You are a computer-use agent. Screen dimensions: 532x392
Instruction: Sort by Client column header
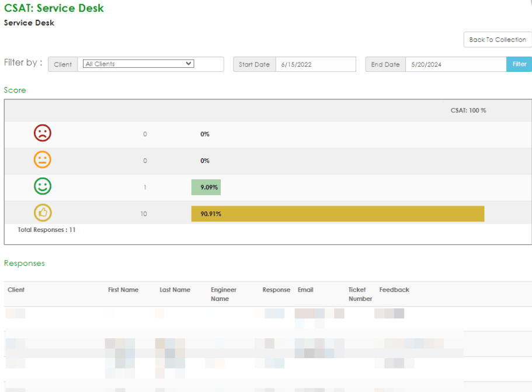[x=16, y=290]
